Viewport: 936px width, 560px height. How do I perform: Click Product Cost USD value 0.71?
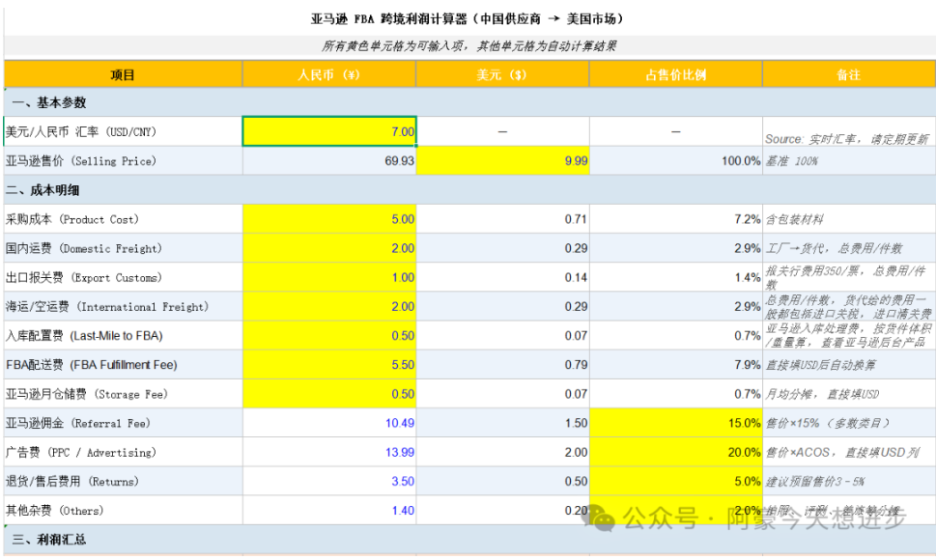click(x=576, y=219)
